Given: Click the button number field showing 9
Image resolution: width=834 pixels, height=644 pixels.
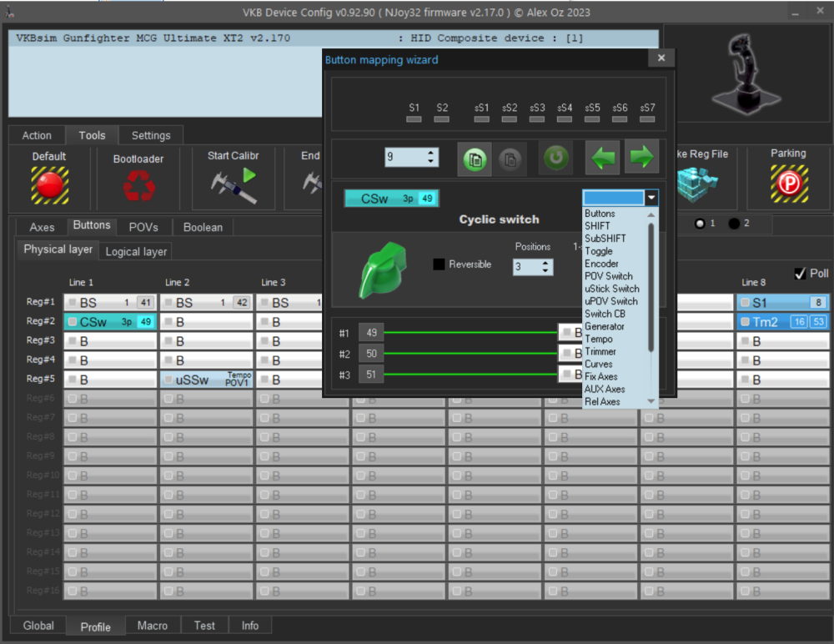Looking at the screenshot, I should pyautogui.click(x=404, y=157).
